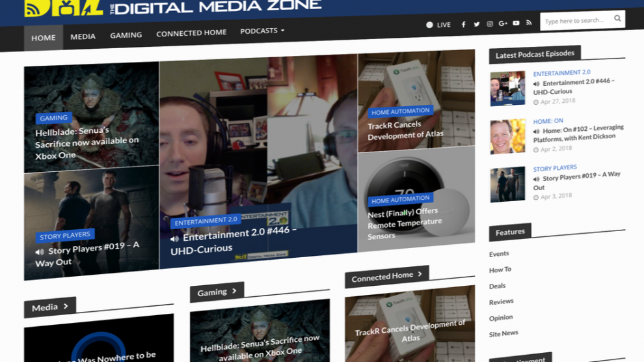Screen dimensions: 644x362
Task: Click speaker icon next to Home: On #102
Action: [536, 132]
